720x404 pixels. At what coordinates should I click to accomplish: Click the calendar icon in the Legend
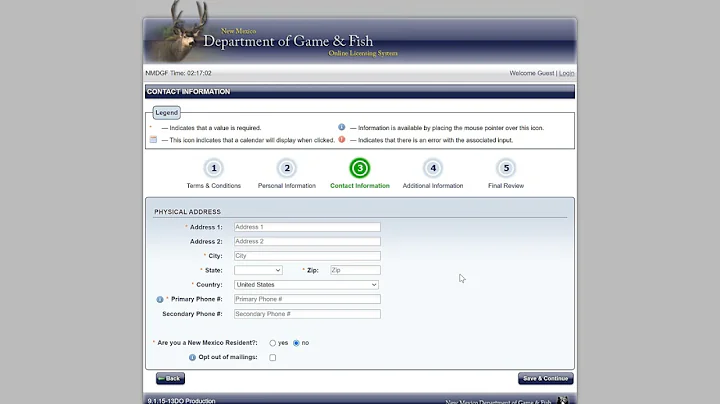pyautogui.click(x=153, y=140)
